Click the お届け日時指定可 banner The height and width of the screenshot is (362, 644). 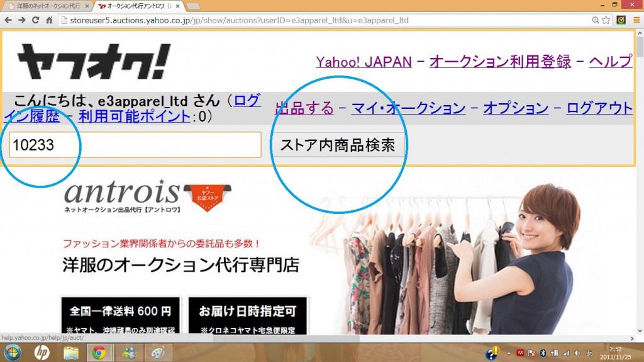coord(248,315)
